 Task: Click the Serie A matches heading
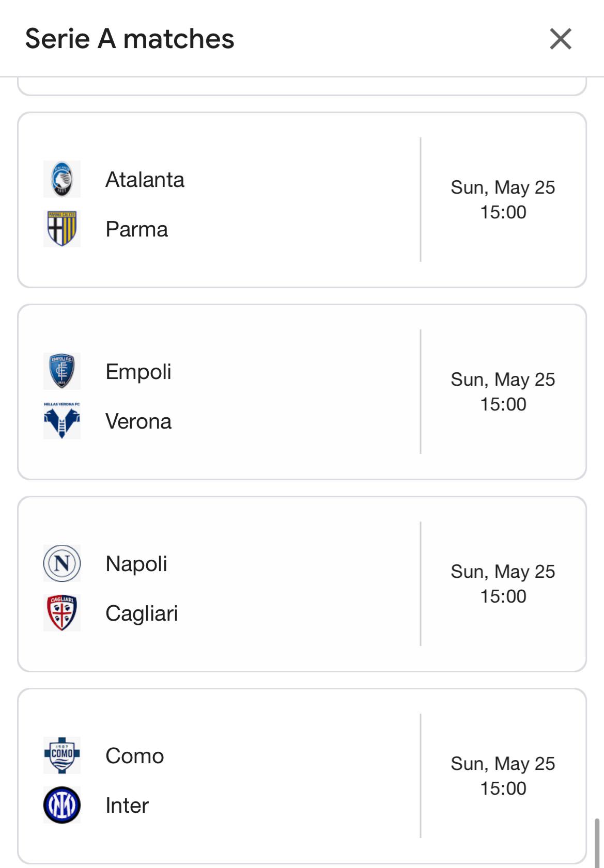130,39
